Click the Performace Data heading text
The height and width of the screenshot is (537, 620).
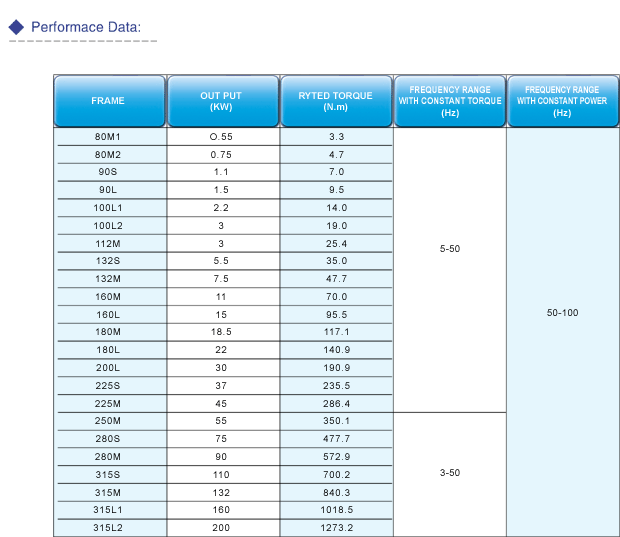pyautogui.click(x=86, y=27)
